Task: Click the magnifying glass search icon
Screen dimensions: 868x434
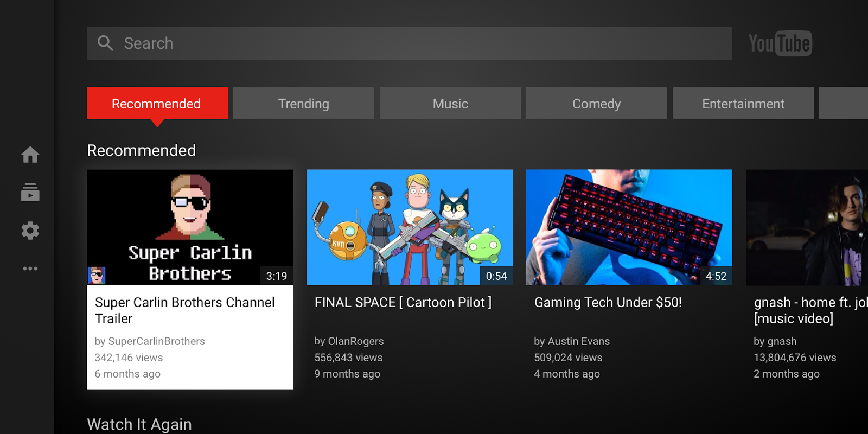Action: tap(105, 43)
